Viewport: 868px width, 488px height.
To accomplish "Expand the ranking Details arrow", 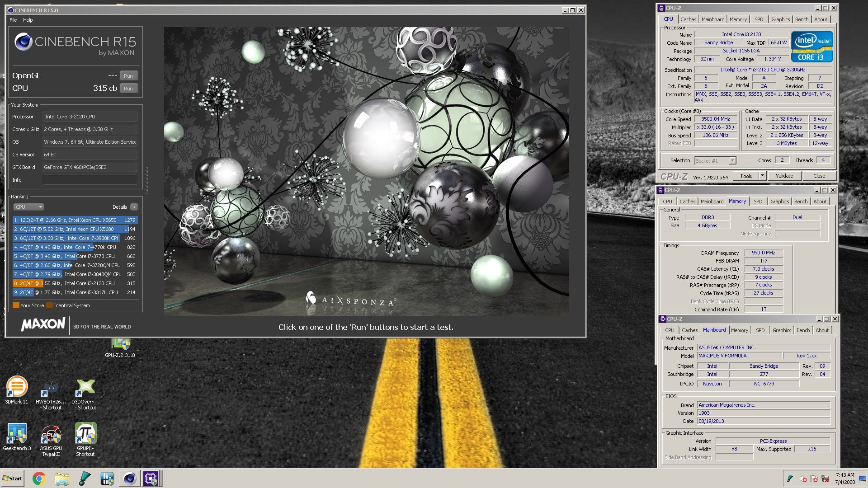I will pyautogui.click(x=134, y=207).
